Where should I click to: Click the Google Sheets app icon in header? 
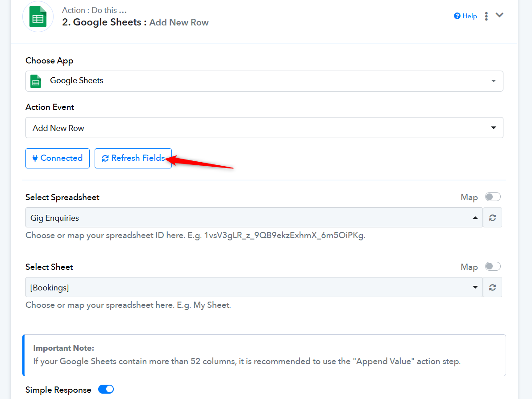(x=37, y=17)
